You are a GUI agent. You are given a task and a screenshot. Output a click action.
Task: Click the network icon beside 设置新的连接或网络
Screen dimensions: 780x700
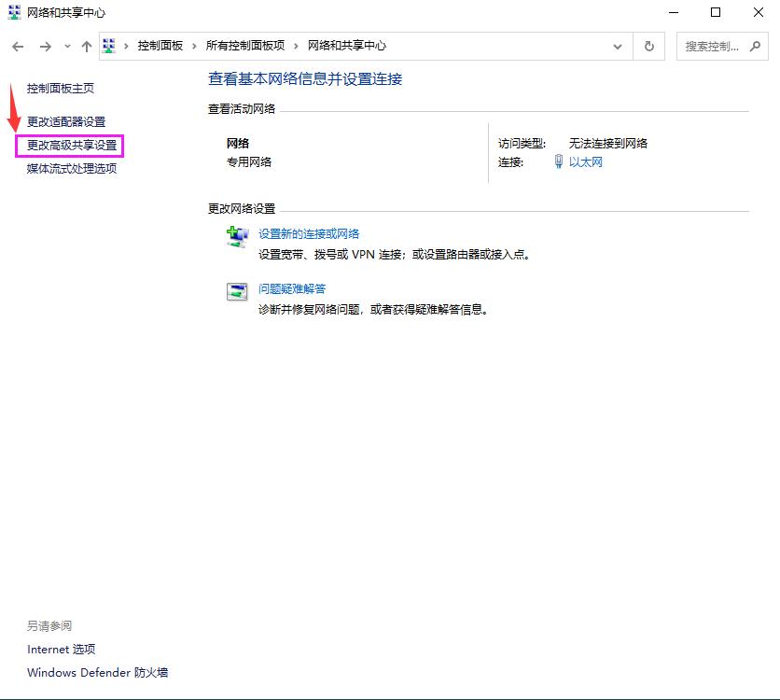click(x=237, y=235)
